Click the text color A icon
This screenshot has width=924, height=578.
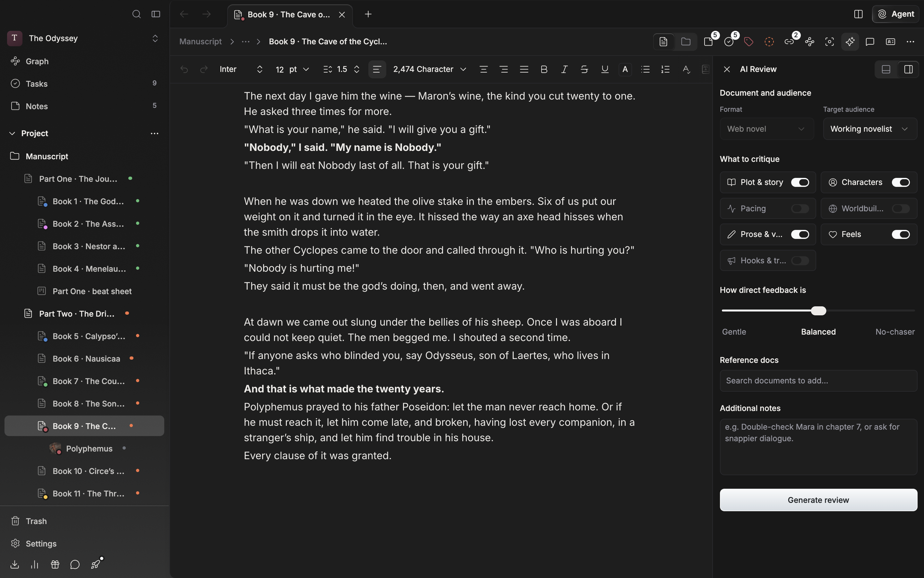coord(625,69)
